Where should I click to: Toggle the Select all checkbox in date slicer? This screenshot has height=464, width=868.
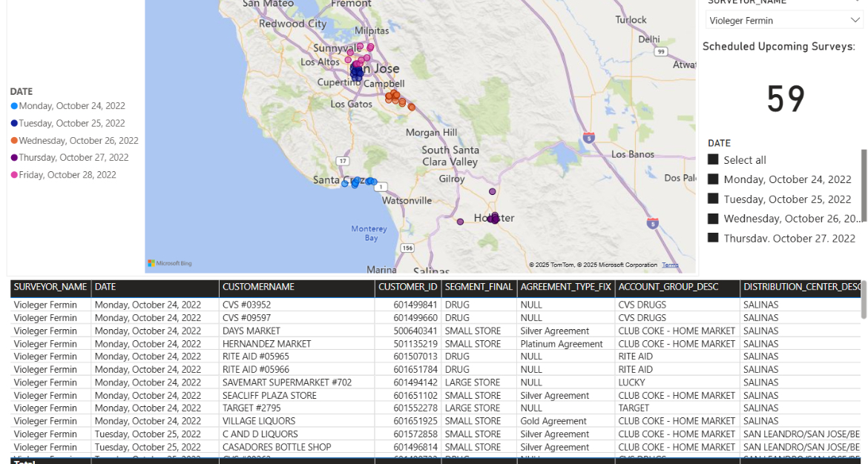[x=713, y=160]
